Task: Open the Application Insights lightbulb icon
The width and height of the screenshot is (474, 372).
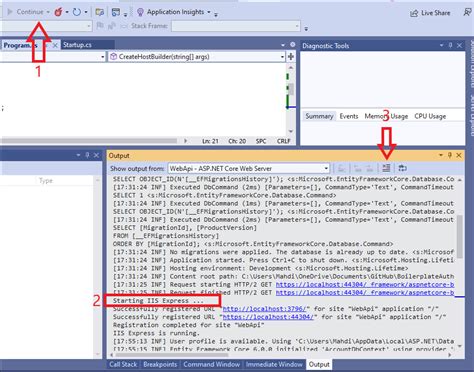Action: click(140, 12)
